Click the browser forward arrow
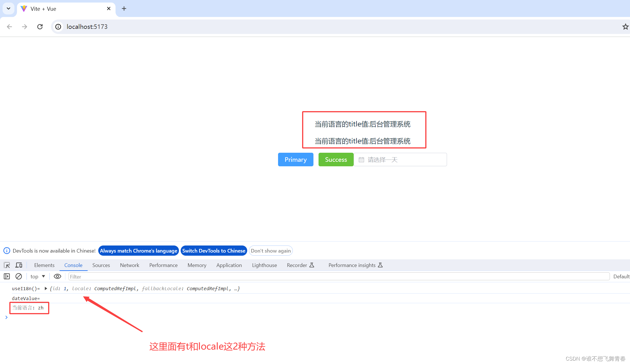The image size is (630, 364). click(25, 27)
